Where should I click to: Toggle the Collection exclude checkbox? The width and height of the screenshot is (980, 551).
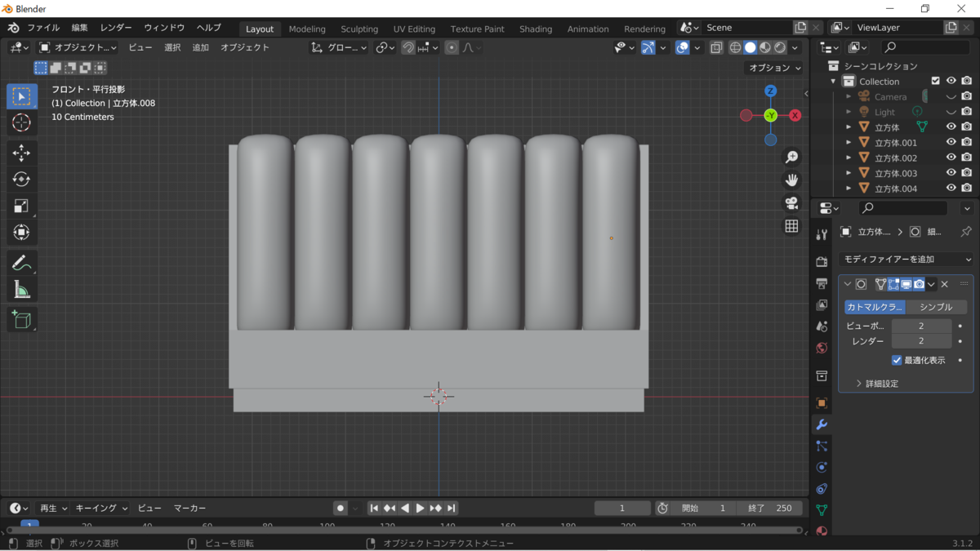click(x=936, y=81)
